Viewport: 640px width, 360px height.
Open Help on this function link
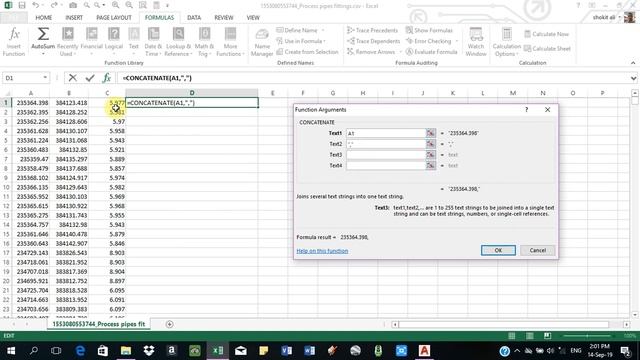coord(322,251)
